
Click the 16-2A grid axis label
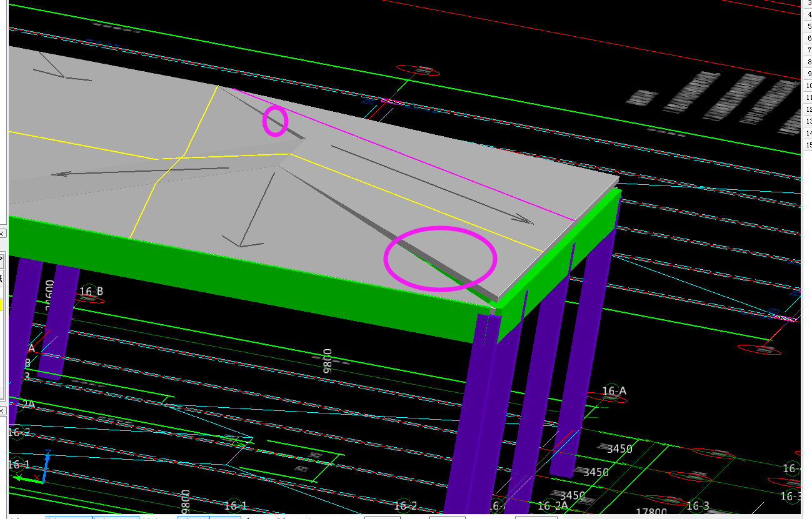(553, 506)
